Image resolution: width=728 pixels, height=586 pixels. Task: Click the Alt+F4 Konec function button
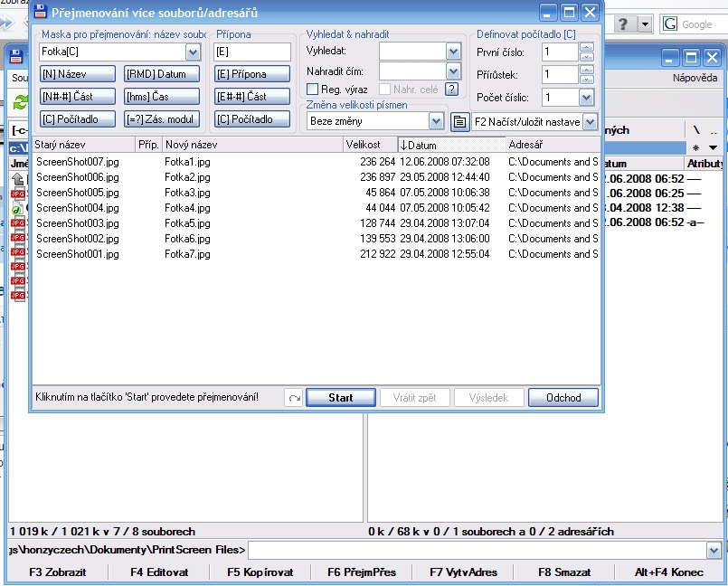(669, 572)
